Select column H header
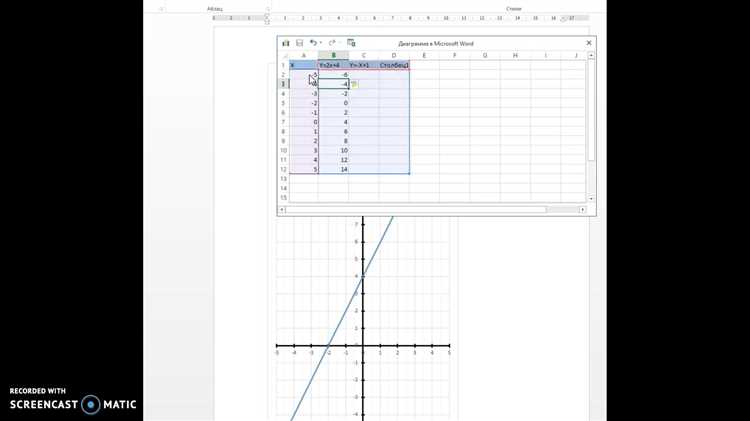The width and height of the screenshot is (750, 421). tap(515, 55)
